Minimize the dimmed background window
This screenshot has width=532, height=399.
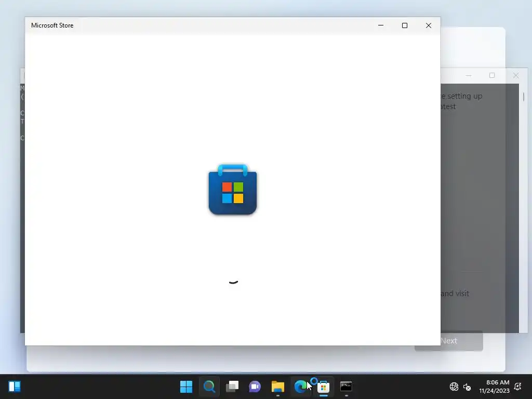(469, 75)
